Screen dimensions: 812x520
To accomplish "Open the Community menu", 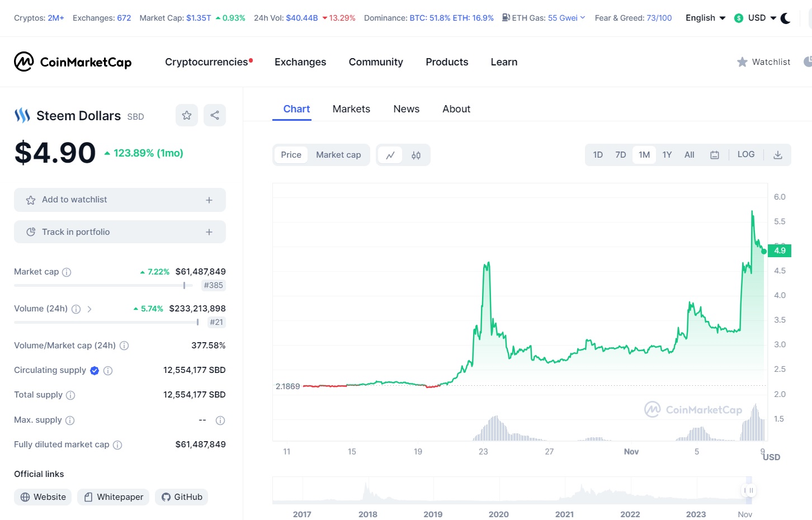I will [376, 62].
